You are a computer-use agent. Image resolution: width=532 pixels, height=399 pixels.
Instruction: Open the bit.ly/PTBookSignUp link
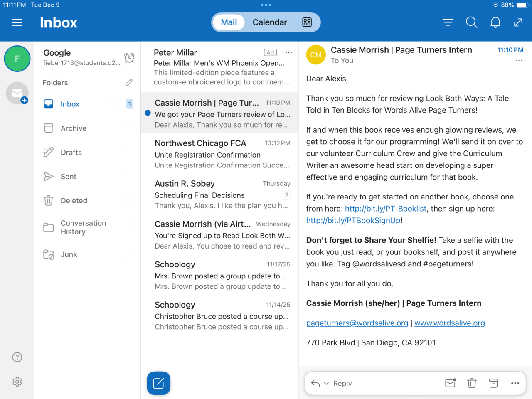point(353,220)
